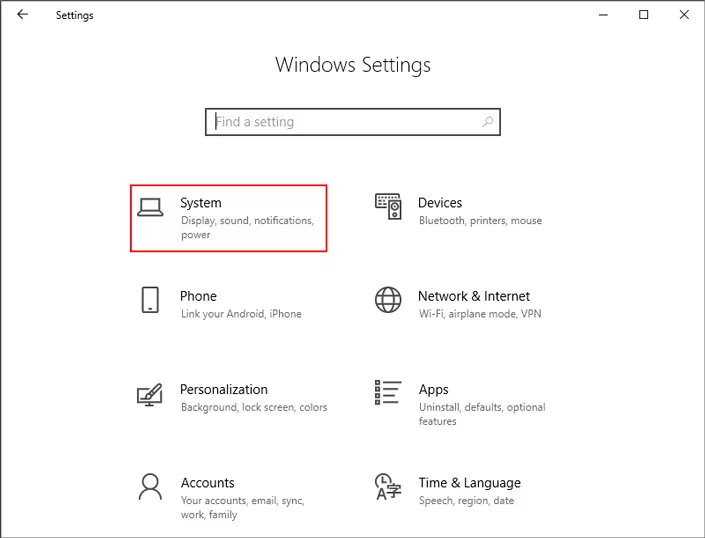This screenshot has height=538, width=705.
Task: Select the Apps list icon
Action: 388,392
